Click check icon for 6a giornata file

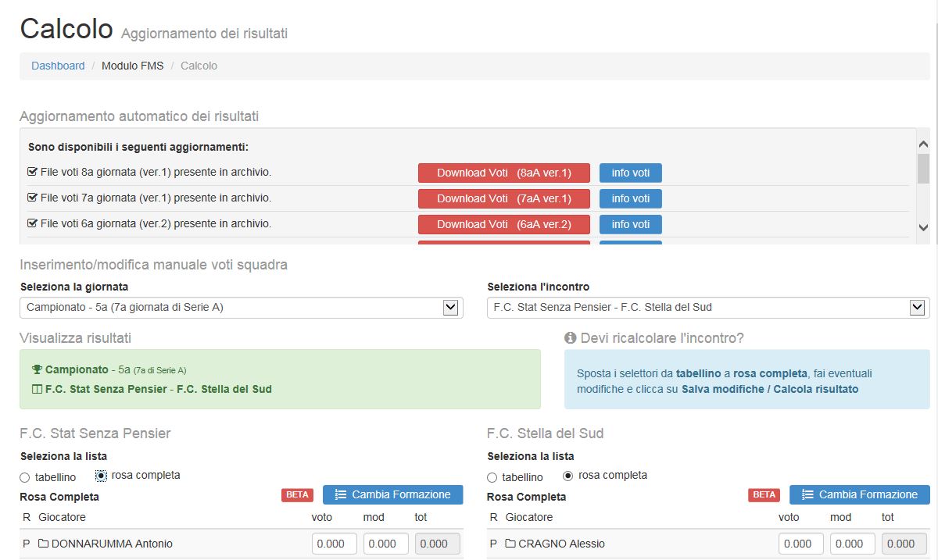(x=32, y=223)
